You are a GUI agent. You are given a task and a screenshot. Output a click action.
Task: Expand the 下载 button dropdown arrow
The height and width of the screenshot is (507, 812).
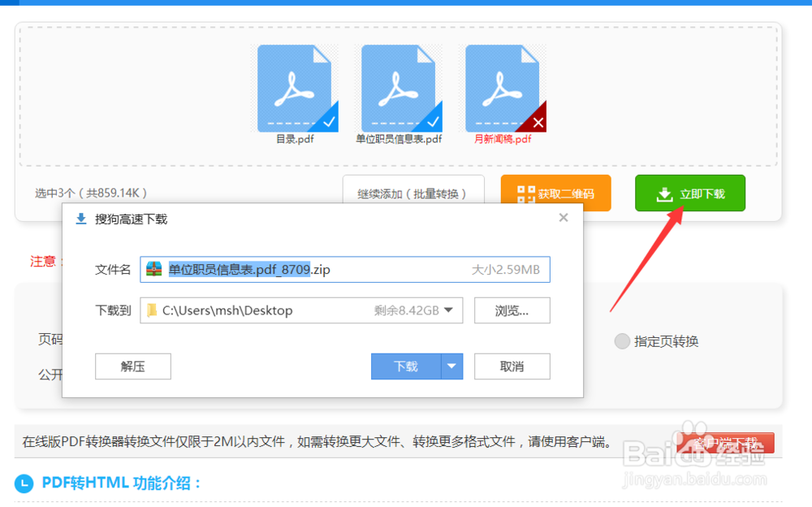coord(452,366)
